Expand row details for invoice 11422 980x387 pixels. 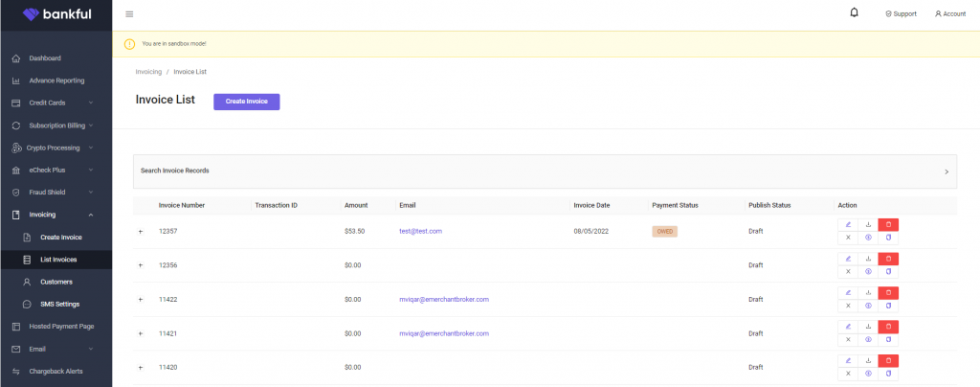(140, 300)
